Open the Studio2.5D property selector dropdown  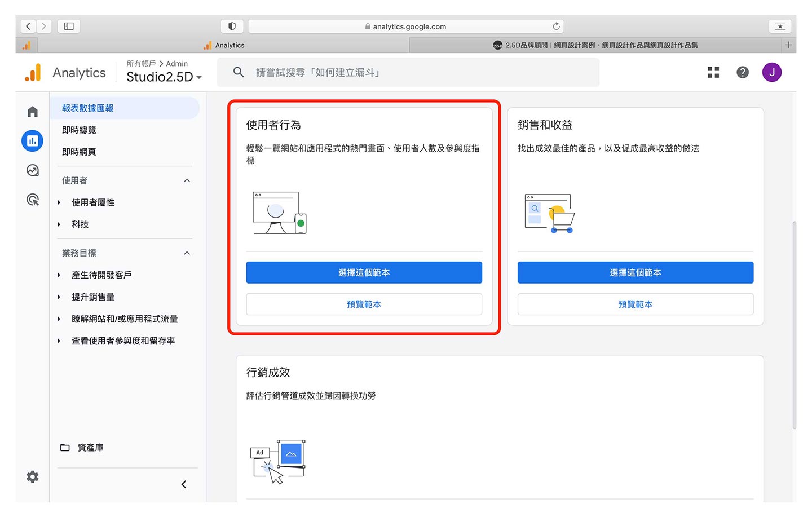point(164,77)
